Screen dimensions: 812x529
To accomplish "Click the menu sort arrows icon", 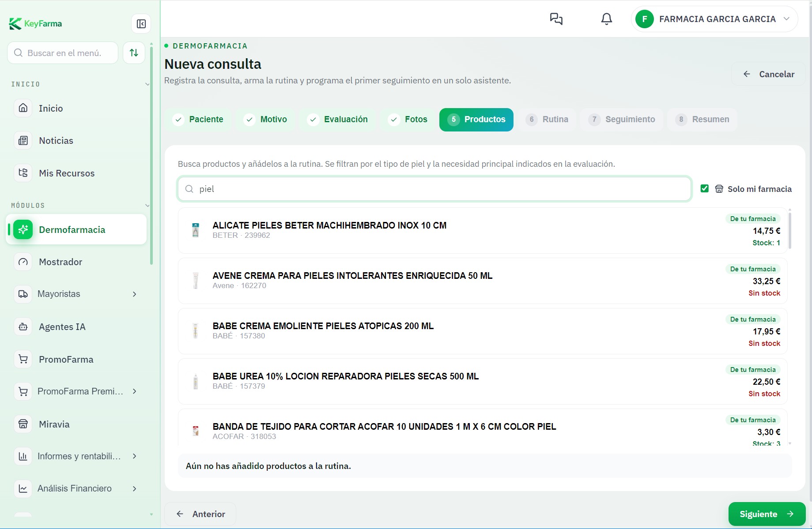I will pos(134,53).
